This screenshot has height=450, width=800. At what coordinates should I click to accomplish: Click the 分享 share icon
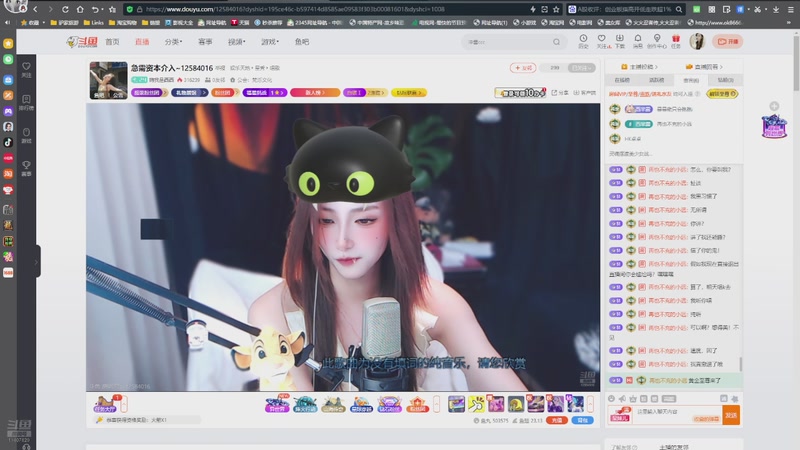(x=560, y=93)
